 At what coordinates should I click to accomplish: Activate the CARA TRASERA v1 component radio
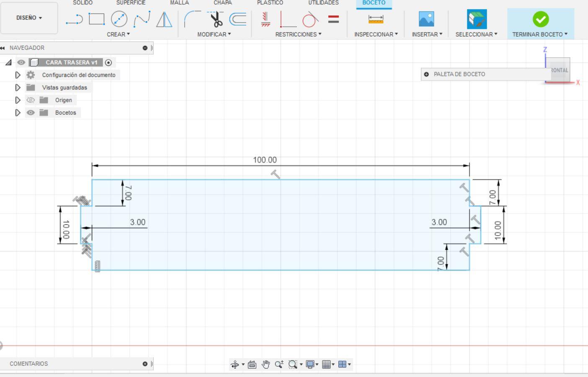108,62
